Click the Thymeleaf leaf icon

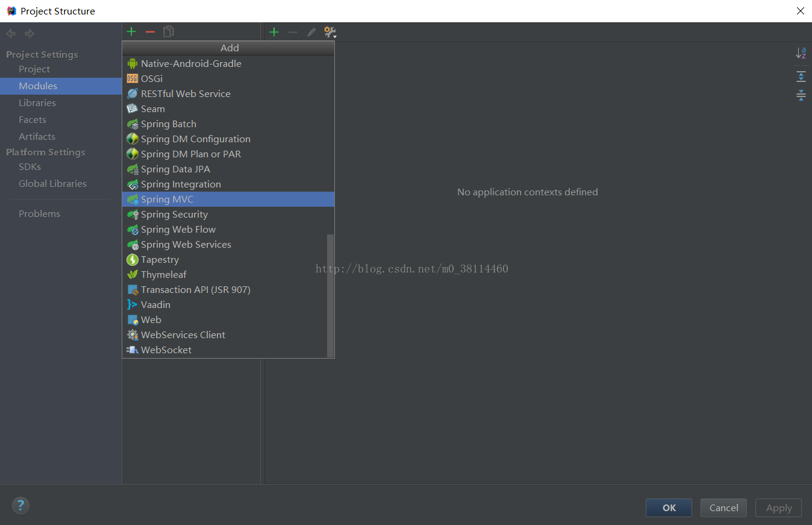click(x=133, y=274)
